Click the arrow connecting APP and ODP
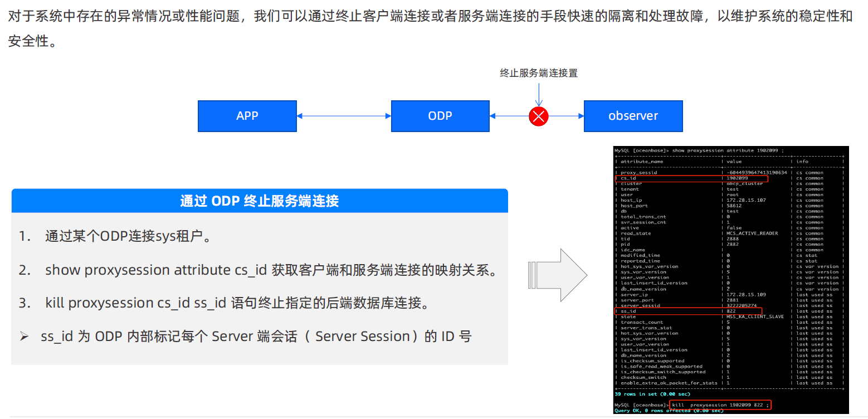The width and height of the screenshot is (868, 419). (344, 116)
